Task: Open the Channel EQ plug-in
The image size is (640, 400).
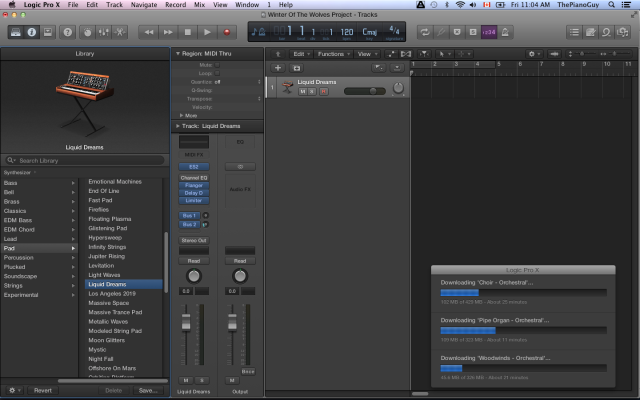Action: click(194, 178)
